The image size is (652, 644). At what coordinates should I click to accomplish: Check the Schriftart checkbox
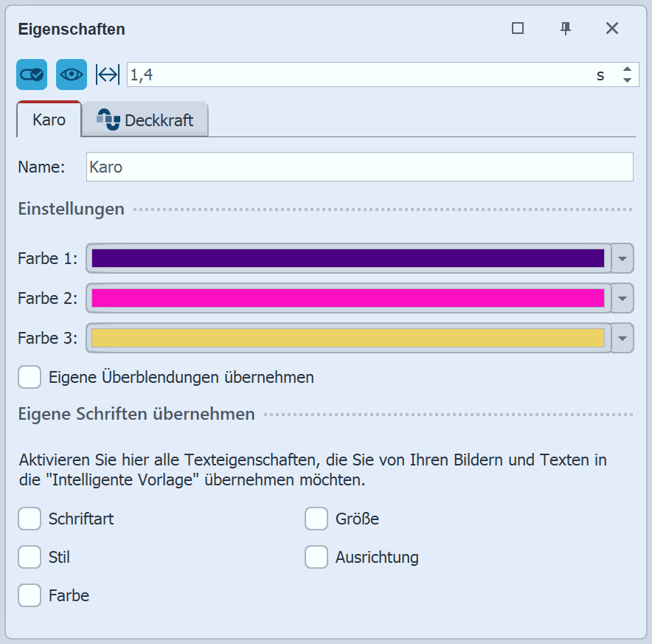(30, 519)
